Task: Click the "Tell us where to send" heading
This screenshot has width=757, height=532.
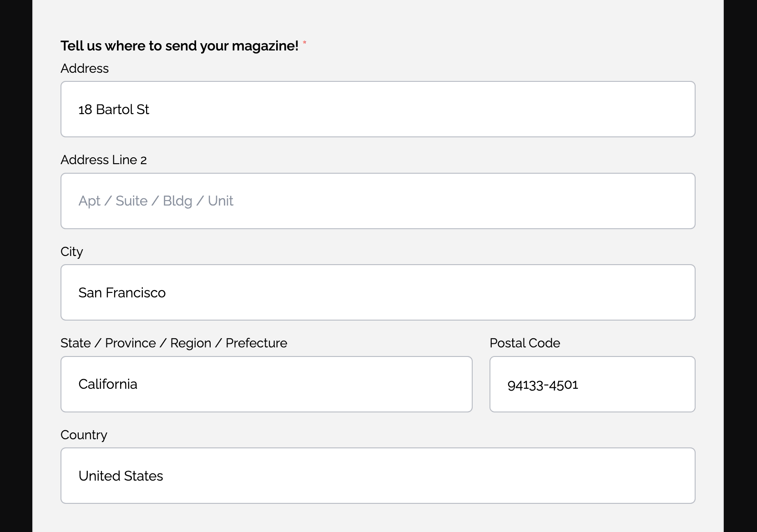Action: [x=179, y=46]
